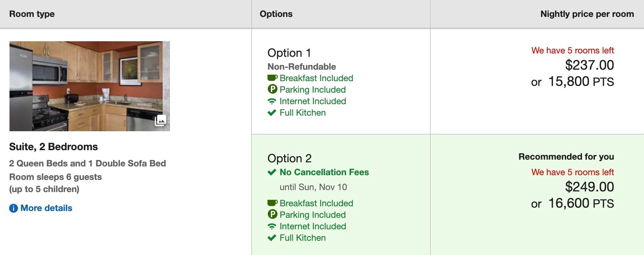Click Option 2 Full Kitchen checkmark

pos(272,238)
